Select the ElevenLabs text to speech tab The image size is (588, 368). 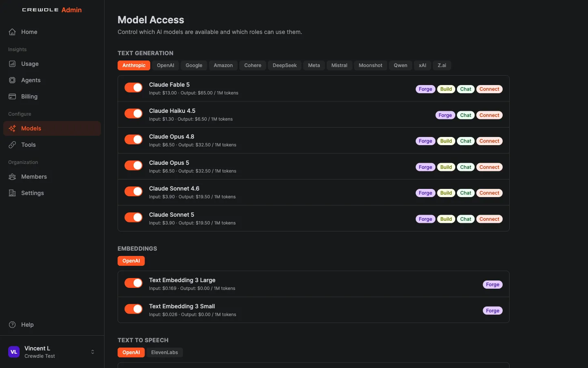[x=165, y=352]
